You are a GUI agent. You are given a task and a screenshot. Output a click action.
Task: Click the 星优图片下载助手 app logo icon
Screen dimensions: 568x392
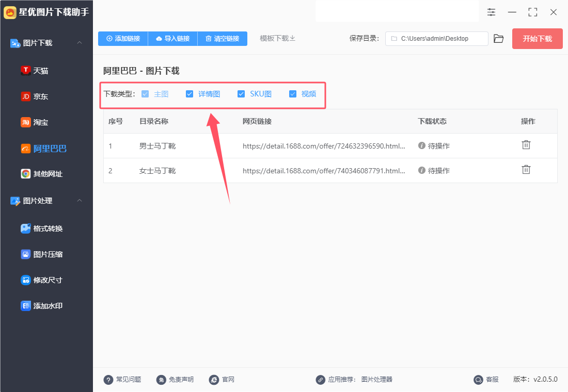click(x=10, y=12)
